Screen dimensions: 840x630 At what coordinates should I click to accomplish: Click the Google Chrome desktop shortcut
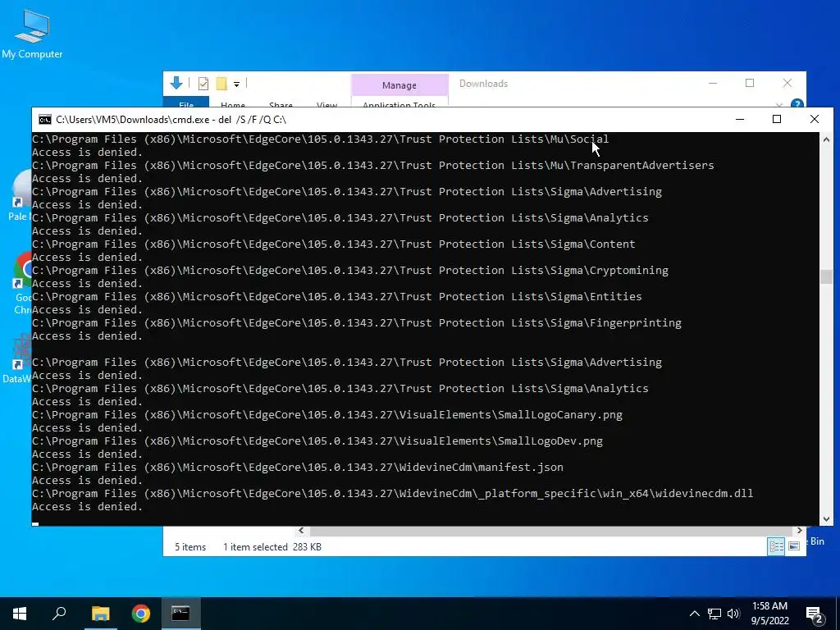click(21, 283)
